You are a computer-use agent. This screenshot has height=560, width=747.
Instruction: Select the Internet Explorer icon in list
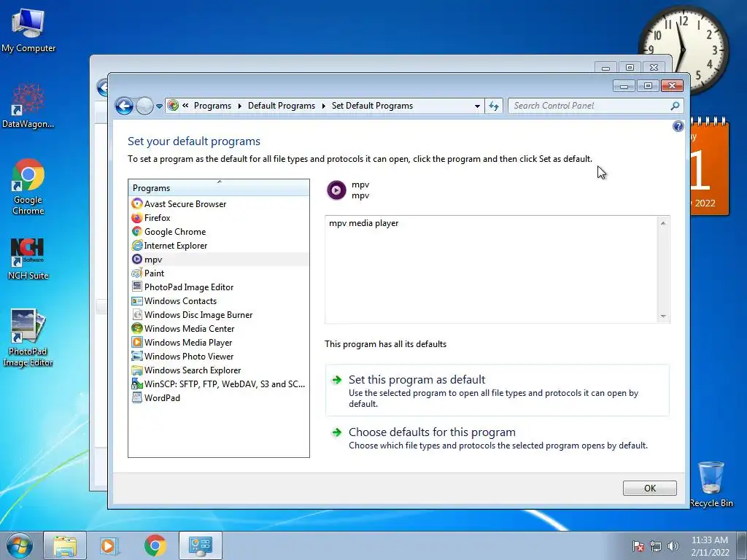tap(137, 245)
